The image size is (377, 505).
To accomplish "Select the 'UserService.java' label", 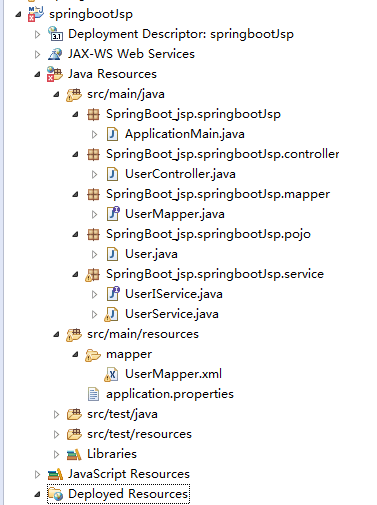I will coord(172,314).
